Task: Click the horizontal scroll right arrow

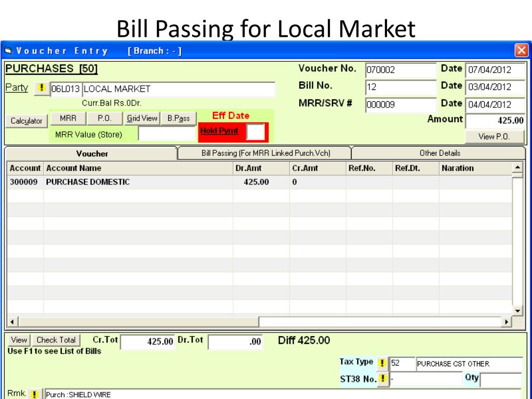Action: click(x=507, y=322)
